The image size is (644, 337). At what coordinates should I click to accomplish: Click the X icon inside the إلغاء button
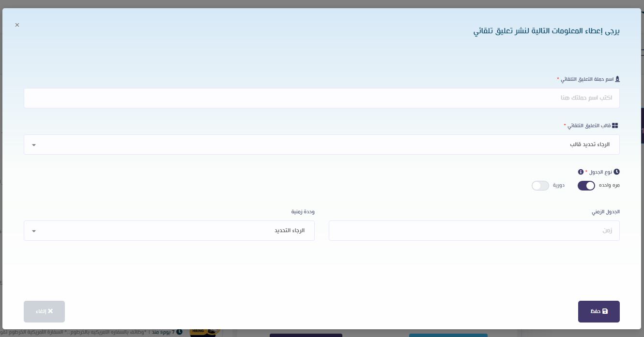pos(50,311)
